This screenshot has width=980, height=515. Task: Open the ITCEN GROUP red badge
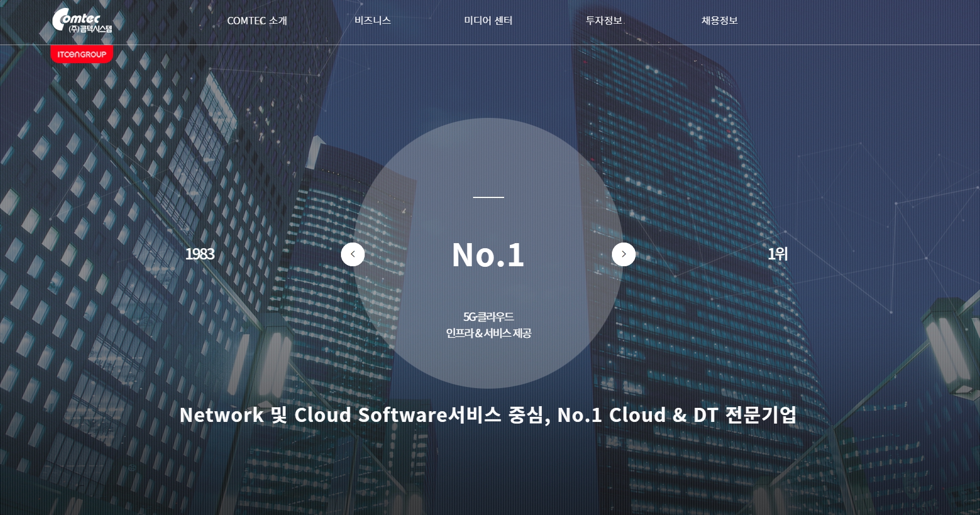(x=82, y=54)
